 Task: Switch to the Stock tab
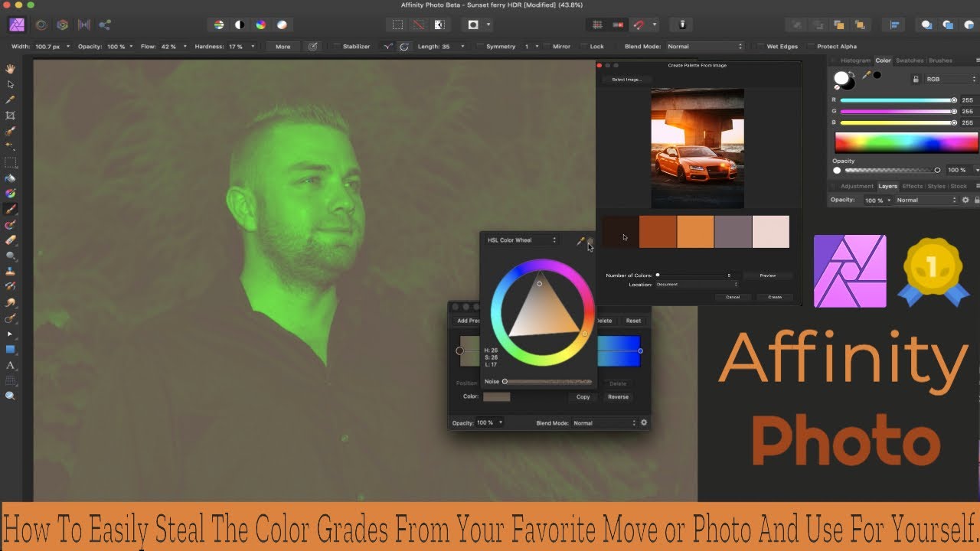click(959, 186)
